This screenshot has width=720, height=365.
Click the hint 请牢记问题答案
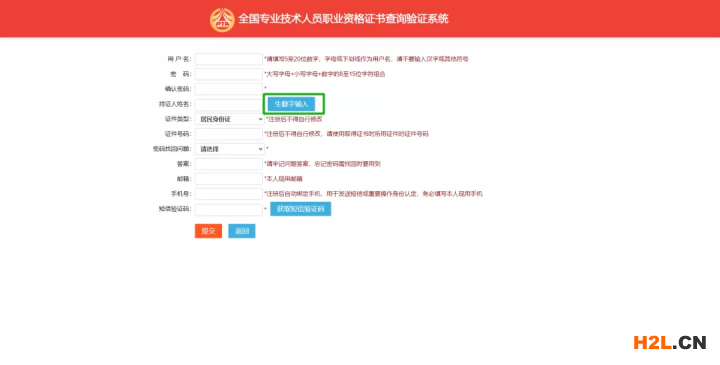click(322, 164)
